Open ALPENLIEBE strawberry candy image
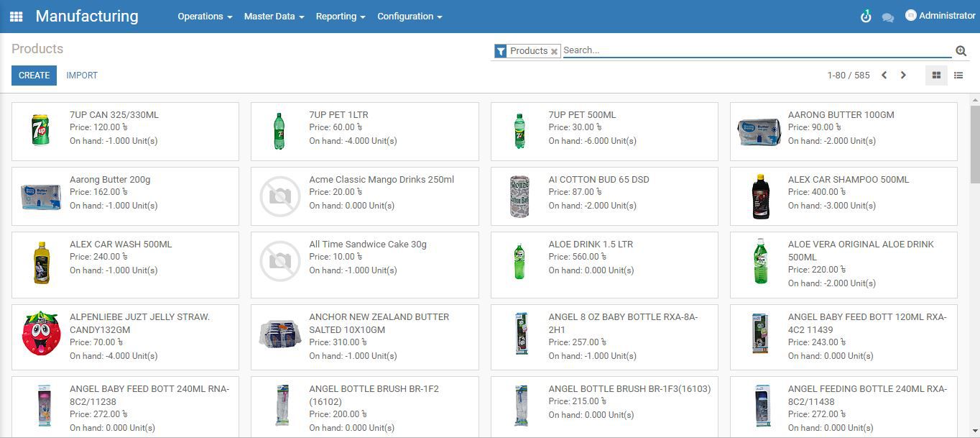The width and height of the screenshot is (980, 438). coord(41,334)
